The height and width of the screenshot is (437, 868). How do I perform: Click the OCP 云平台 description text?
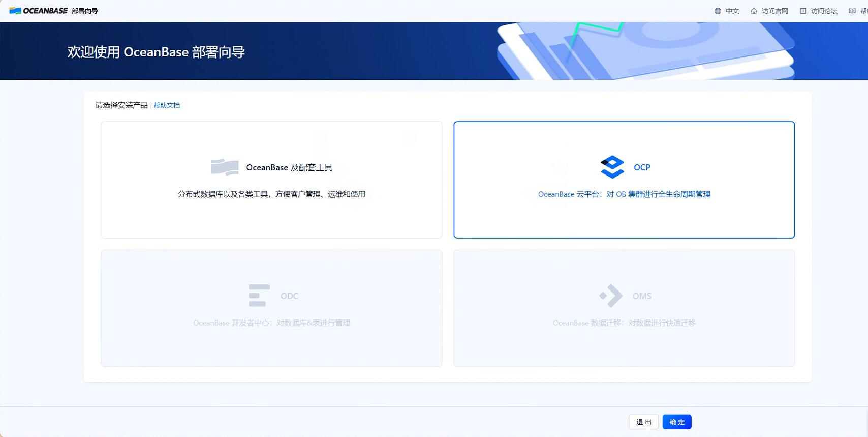tap(624, 194)
